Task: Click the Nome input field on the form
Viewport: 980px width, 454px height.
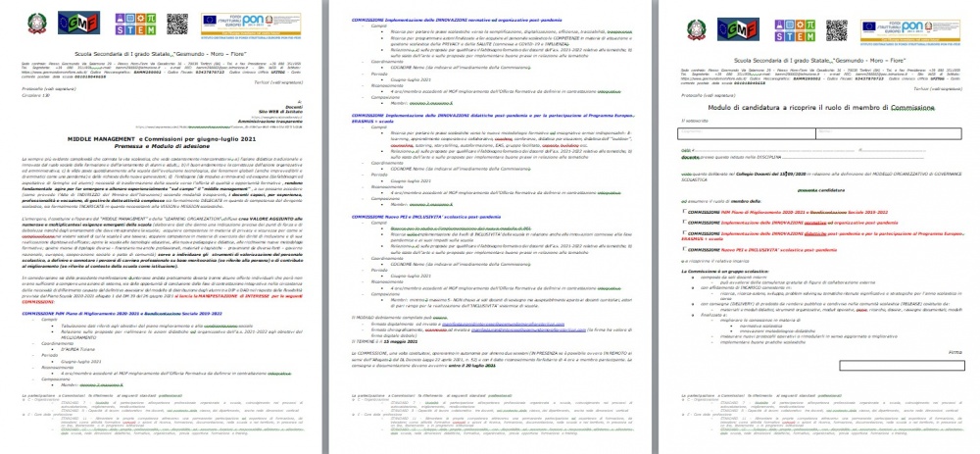Action: coord(889,133)
